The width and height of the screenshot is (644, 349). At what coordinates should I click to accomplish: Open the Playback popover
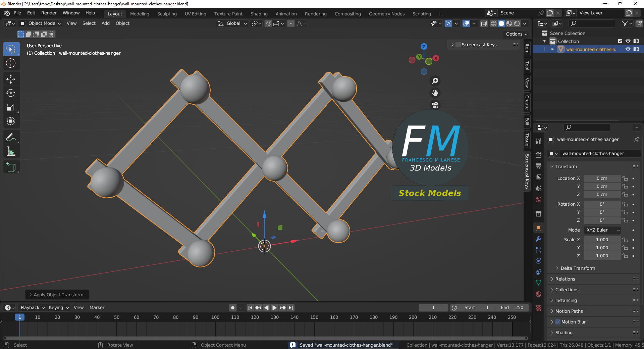tap(33, 307)
